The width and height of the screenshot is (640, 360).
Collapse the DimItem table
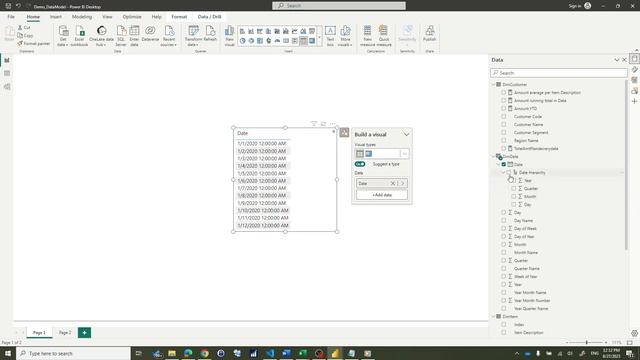click(493, 316)
